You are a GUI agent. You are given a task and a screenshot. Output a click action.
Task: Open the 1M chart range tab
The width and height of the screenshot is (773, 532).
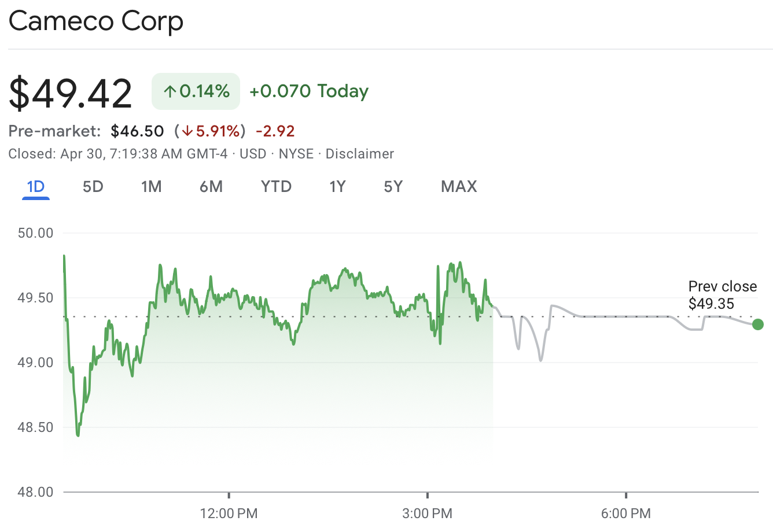[151, 187]
